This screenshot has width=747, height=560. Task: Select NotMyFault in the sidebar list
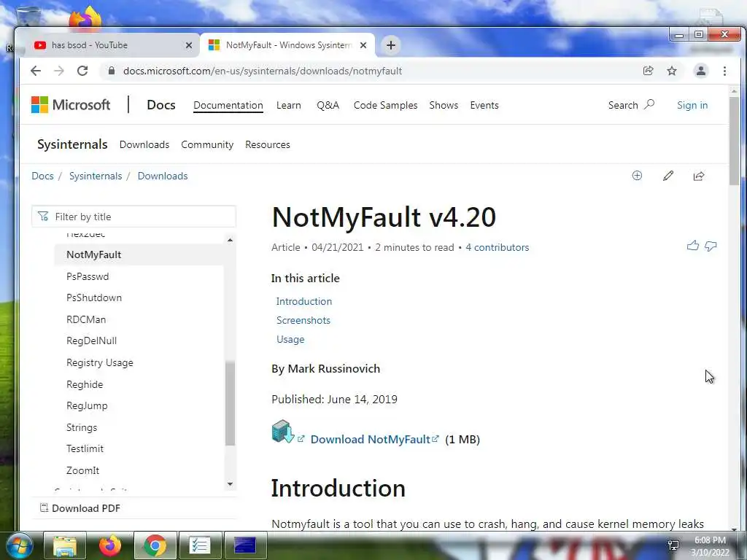point(139,254)
